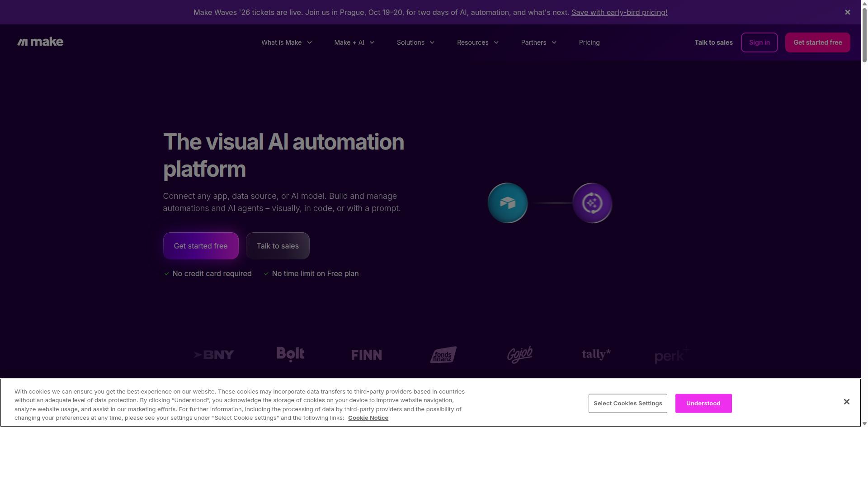
Task: Click the Sign in button
Action: [x=759, y=42]
